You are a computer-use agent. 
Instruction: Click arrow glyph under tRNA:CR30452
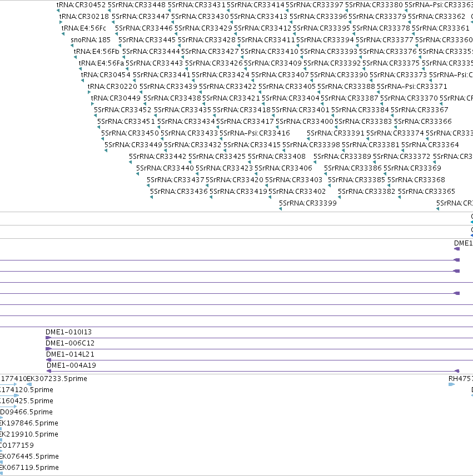pyautogui.click(x=58, y=11)
